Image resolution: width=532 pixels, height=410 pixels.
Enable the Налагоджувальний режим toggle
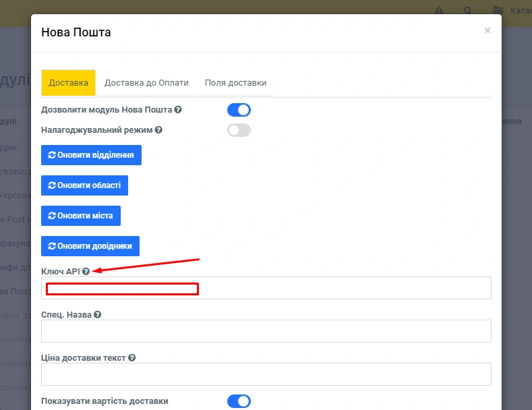coord(239,130)
